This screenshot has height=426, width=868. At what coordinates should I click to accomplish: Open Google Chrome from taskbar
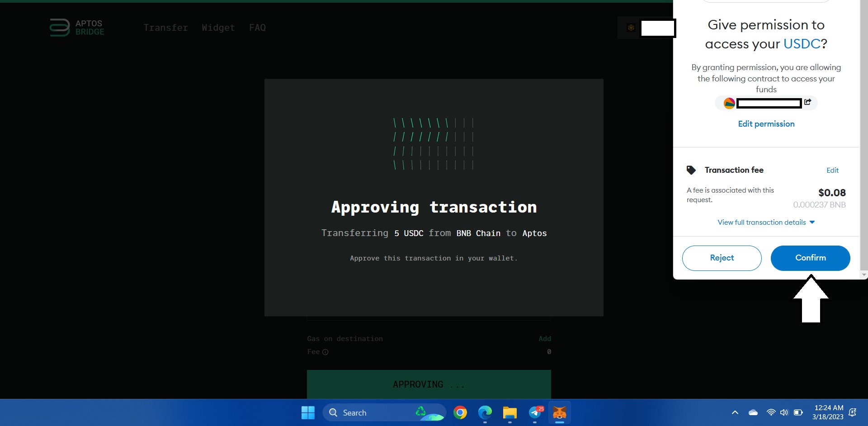click(x=460, y=413)
